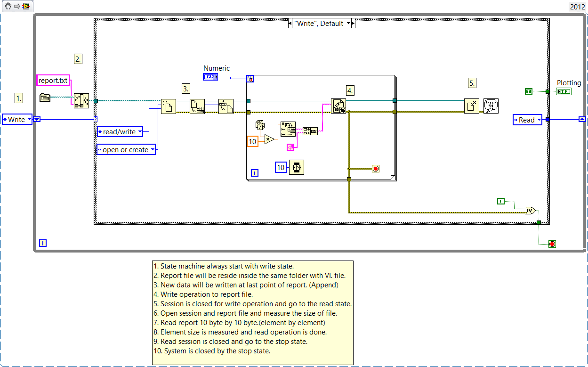Open the Simple Error Handler icon
Image resolution: width=588 pixels, height=367 pixels.
[x=491, y=106]
